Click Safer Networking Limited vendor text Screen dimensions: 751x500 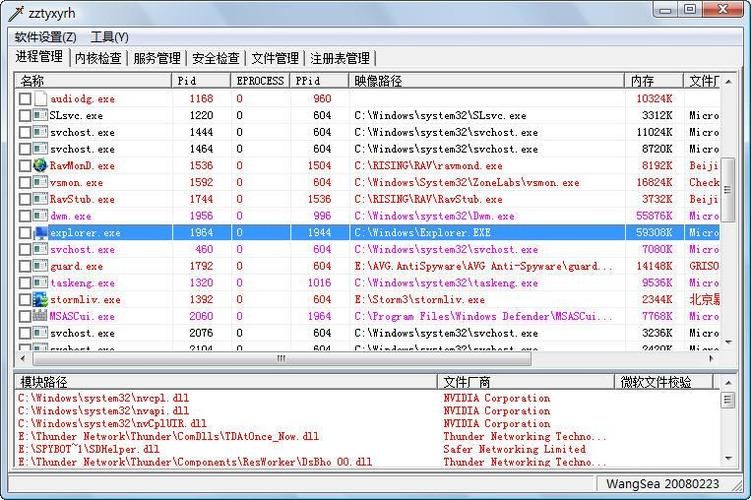514,449
